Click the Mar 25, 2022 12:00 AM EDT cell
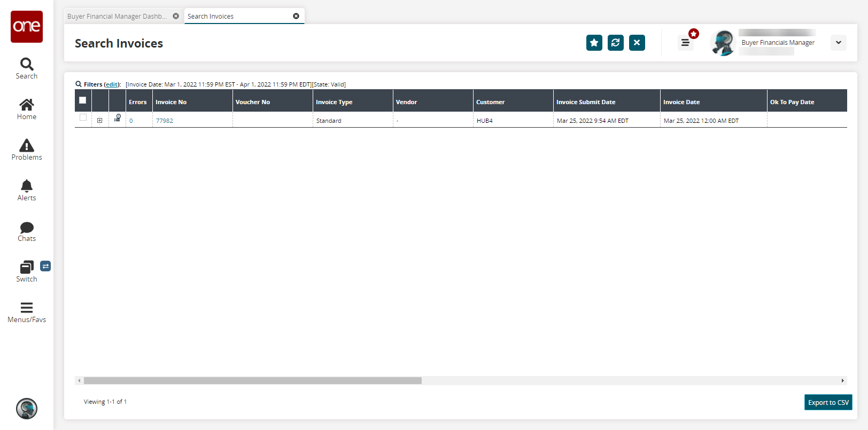 click(x=714, y=121)
